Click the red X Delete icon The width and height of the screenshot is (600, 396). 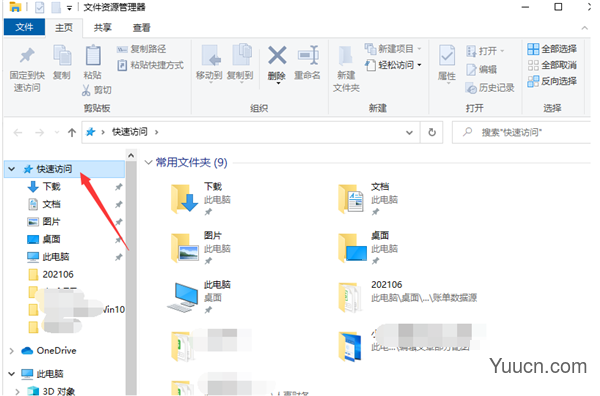[277, 55]
